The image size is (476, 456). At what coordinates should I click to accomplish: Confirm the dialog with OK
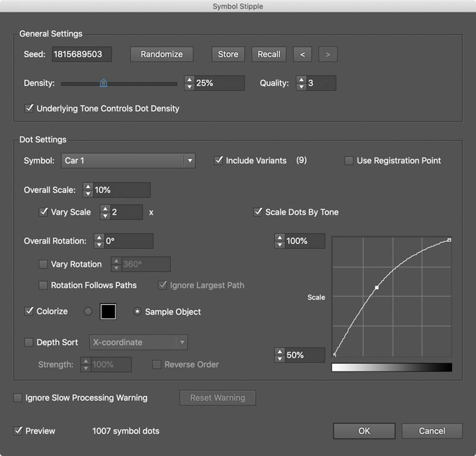pos(364,431)
